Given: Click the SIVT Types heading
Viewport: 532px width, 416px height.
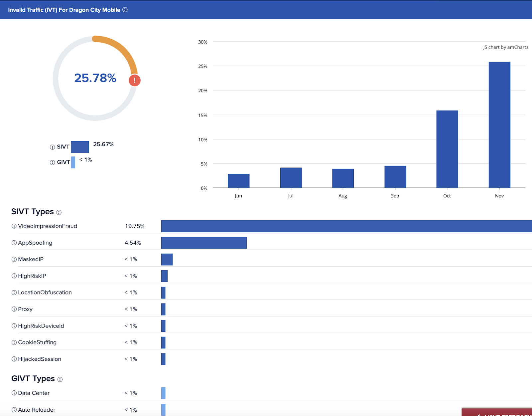Looking at the screenshot, I should (x=32, y=212).
